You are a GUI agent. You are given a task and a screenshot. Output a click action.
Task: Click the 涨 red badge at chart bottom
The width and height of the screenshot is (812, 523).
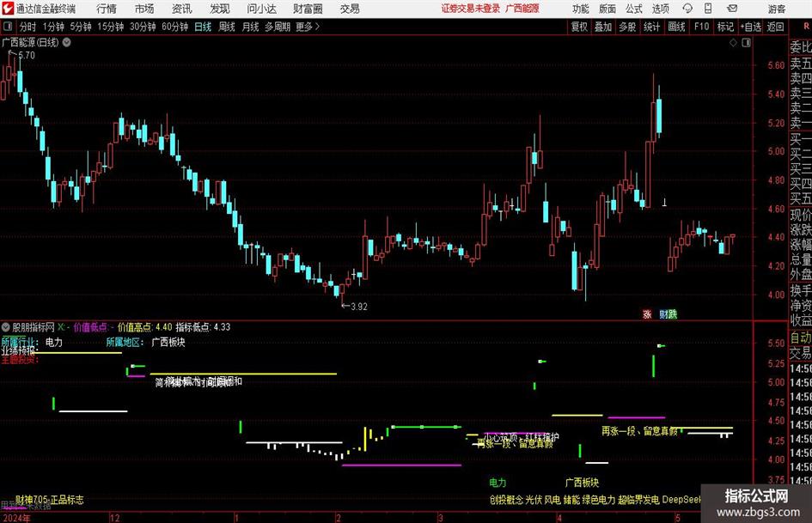click(x=647, y=313)
